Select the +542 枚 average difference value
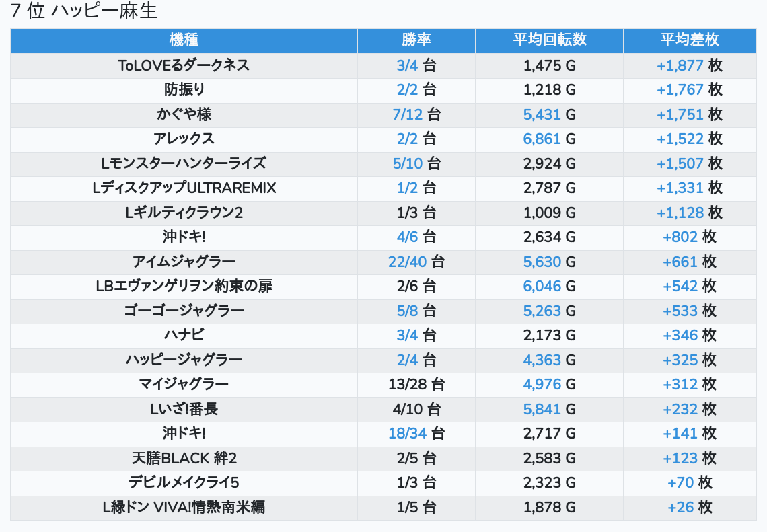 click(x=690, y=287)
